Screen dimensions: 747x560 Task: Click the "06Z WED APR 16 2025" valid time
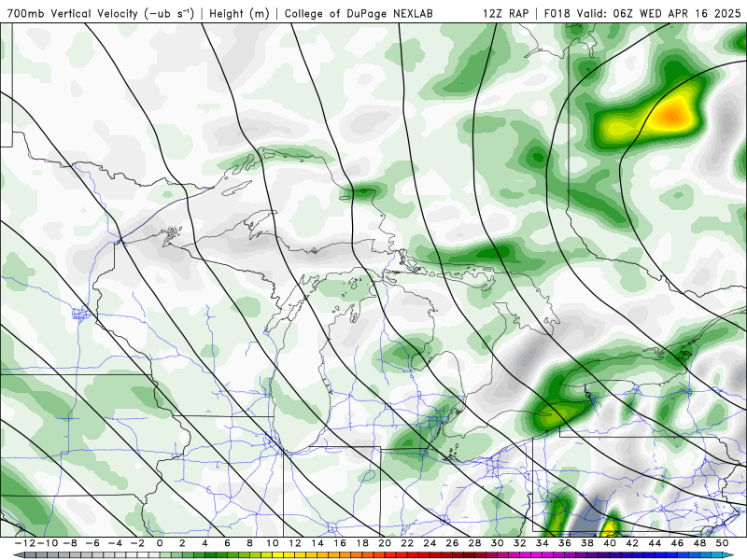(677, 13)
